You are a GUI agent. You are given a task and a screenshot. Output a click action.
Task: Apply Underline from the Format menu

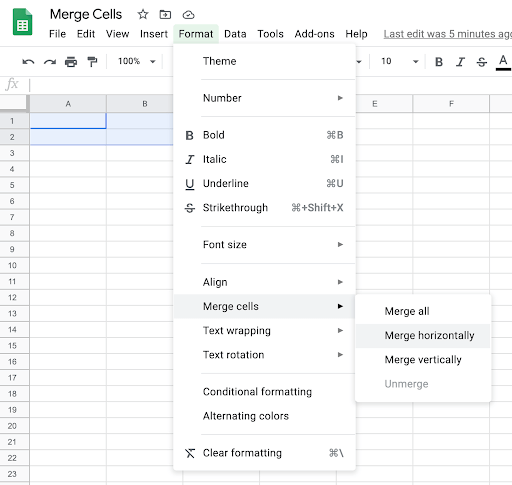pyautogui.click(x=264, y=183)
